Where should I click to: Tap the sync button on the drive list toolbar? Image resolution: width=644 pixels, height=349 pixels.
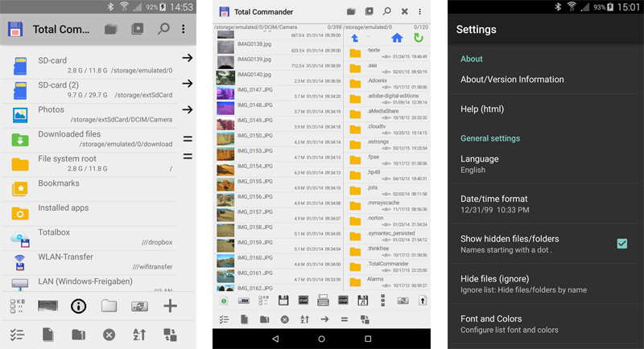(139, 306)
